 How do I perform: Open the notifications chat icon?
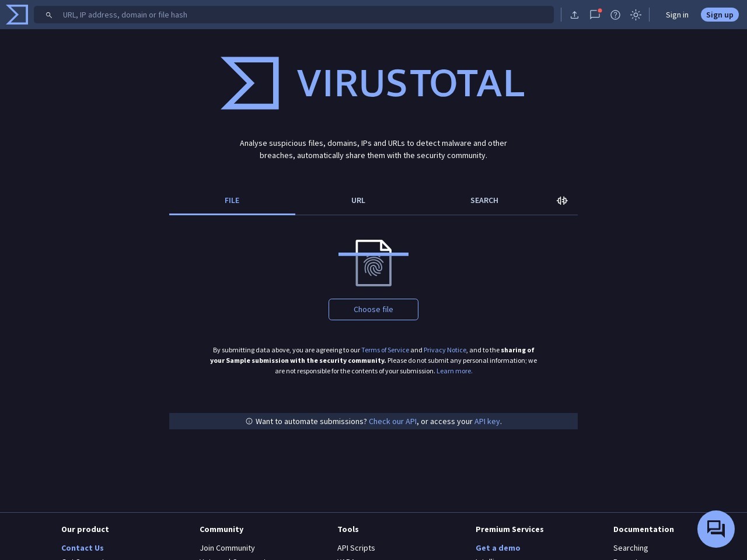click(595, 15)
